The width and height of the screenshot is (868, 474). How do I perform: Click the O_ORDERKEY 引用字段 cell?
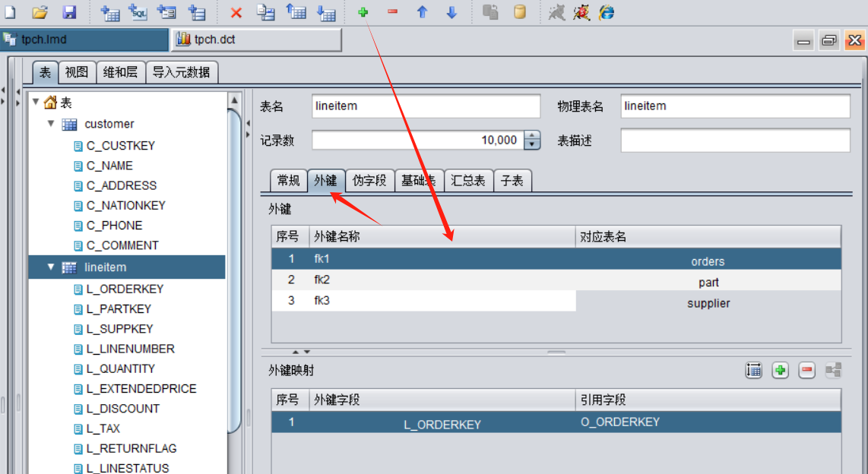pos(708,422)
